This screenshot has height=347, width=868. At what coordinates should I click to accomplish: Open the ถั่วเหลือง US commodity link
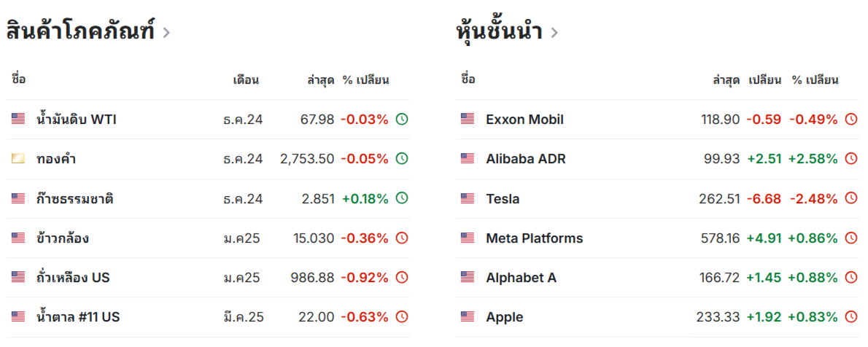pos(73,277)
